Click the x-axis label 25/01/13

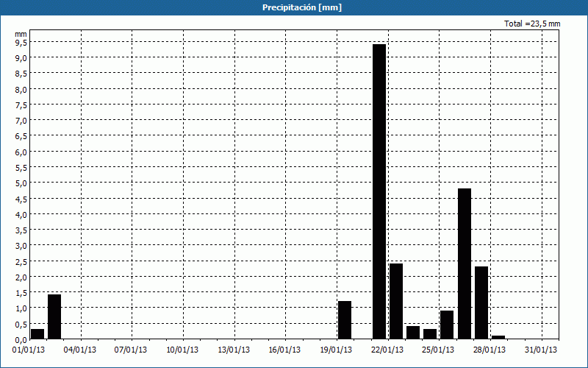tap(438, 350)
